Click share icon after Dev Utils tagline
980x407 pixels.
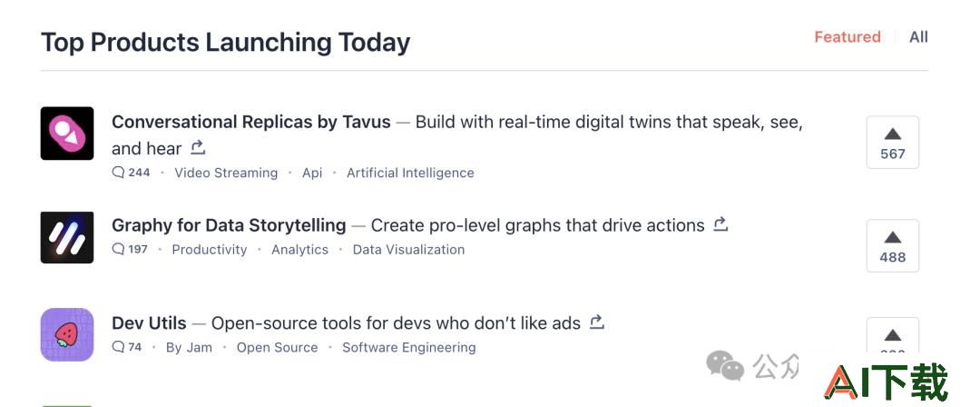tap(597, 323)
